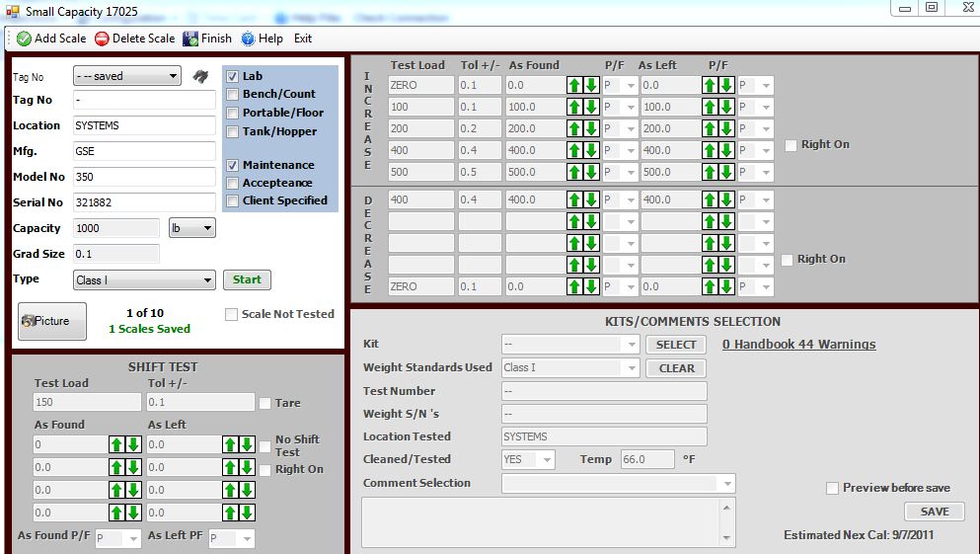Increase the As Found value for test load 100

point(574,107)
